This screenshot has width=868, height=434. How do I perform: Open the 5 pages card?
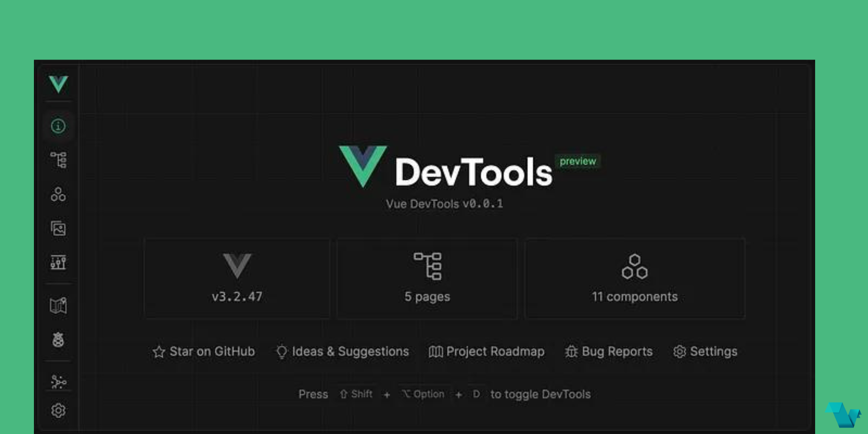pos(427,278)
